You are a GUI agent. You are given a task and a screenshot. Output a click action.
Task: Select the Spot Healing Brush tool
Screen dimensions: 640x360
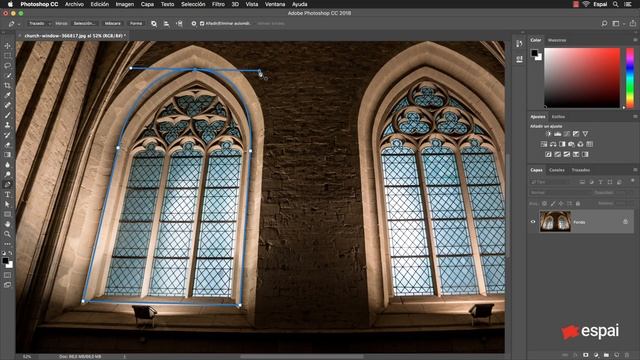pyautogui.click(x=7, y=105)
